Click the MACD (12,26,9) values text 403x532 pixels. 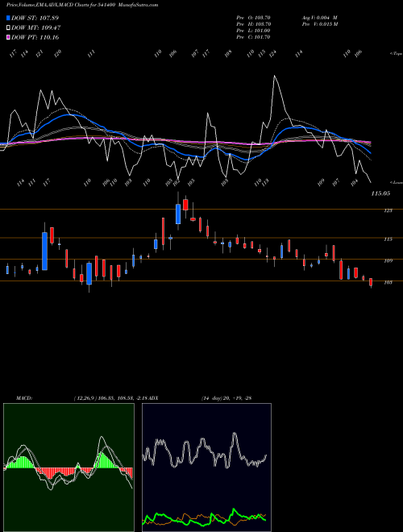pyautogui.click(x=112, y=398)
